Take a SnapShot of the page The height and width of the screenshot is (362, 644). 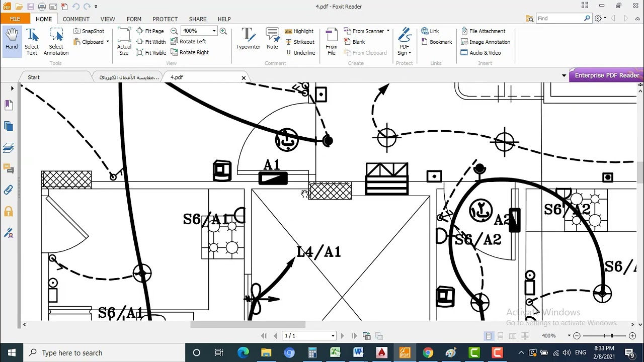89,31
